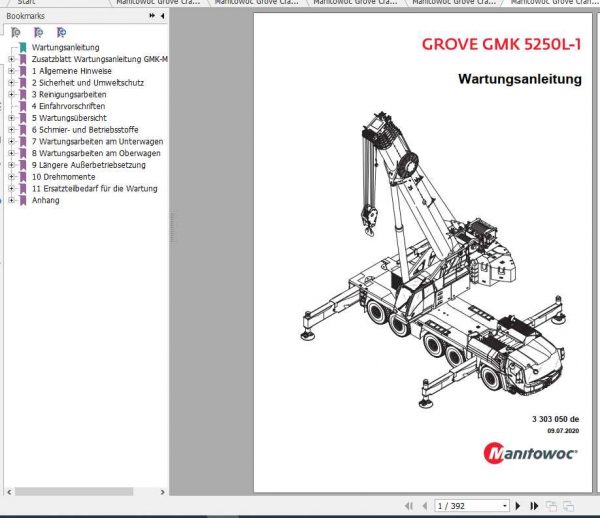Go to the previous page
The height and width of the screenshot is (518, 600).
click(x=425, y=506)
